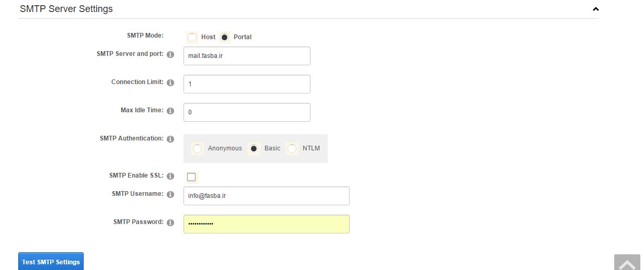
Task: Focus the SMTP Username field
Action: click(267, 196)
